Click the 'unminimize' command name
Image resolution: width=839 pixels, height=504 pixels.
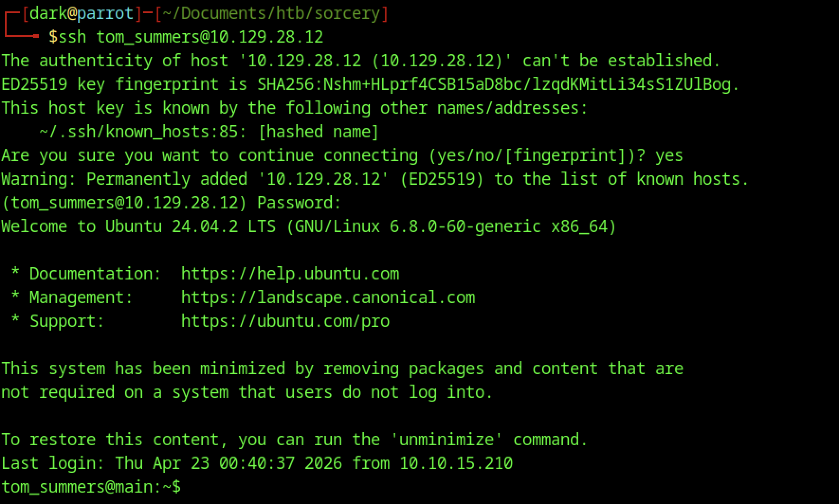[446, 440]
